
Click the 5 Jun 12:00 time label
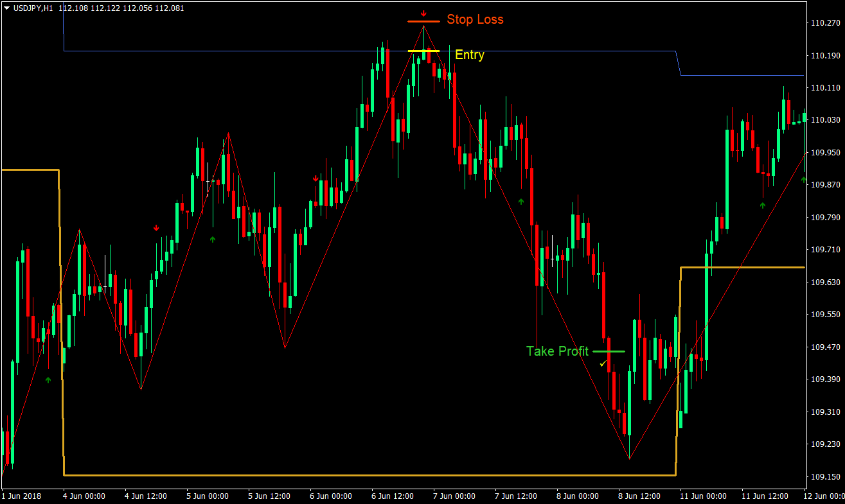coord(270,496)
